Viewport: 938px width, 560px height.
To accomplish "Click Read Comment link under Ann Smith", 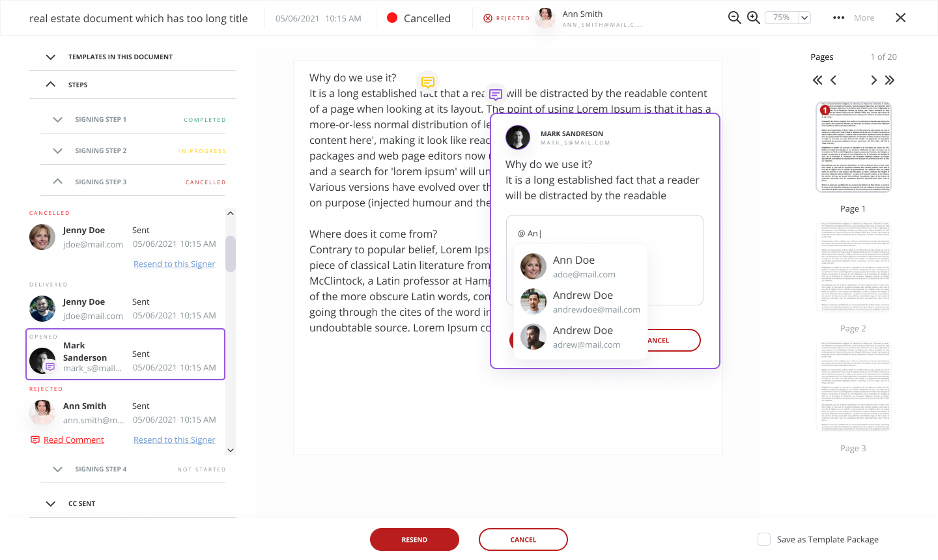I will 74,440.
